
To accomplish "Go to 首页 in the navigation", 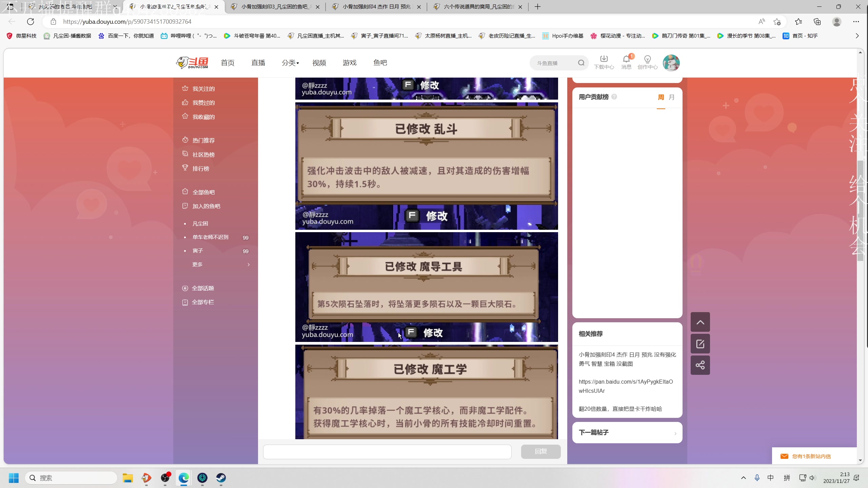I will 228,63.
